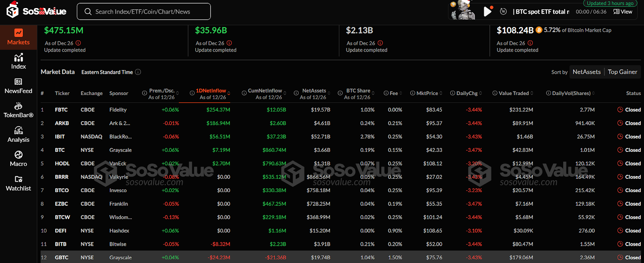The height and width of the screenshot is (263, 644).
Task: Open the FBTC ticker row
Action: pos(341,110)
